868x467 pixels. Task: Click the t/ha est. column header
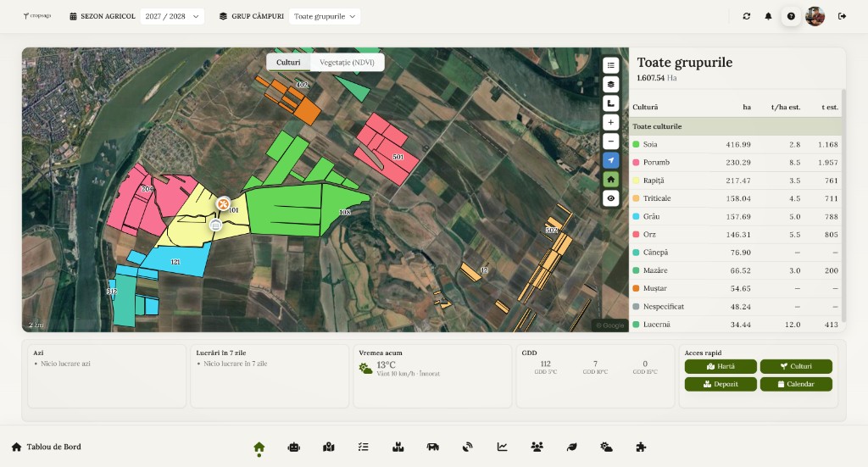click(x=786, y=108)
